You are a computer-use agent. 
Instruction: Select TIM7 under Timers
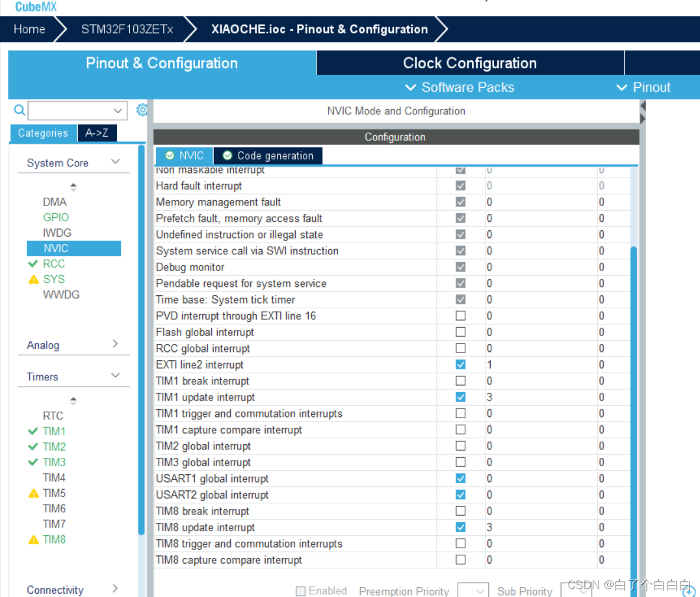point(54,524)
